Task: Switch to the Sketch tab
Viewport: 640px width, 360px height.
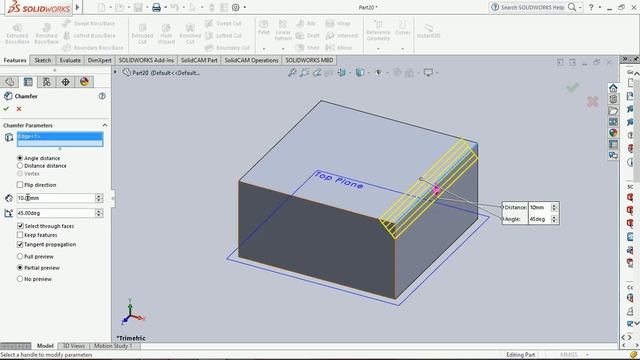Action: (x=43, y=60)
